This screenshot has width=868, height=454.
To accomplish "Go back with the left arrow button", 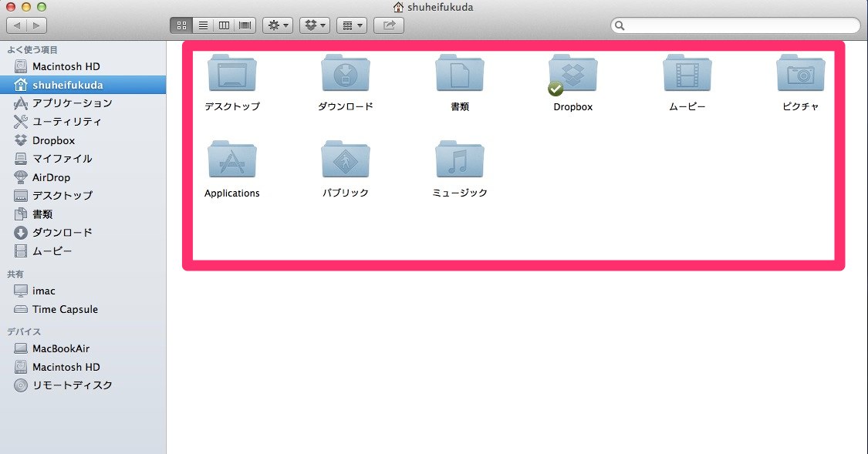I will 17,25.
